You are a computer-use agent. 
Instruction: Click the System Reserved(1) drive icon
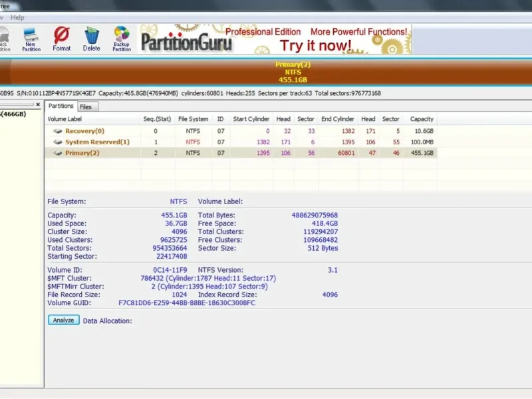pyautogui.click(x=58, y=142)
